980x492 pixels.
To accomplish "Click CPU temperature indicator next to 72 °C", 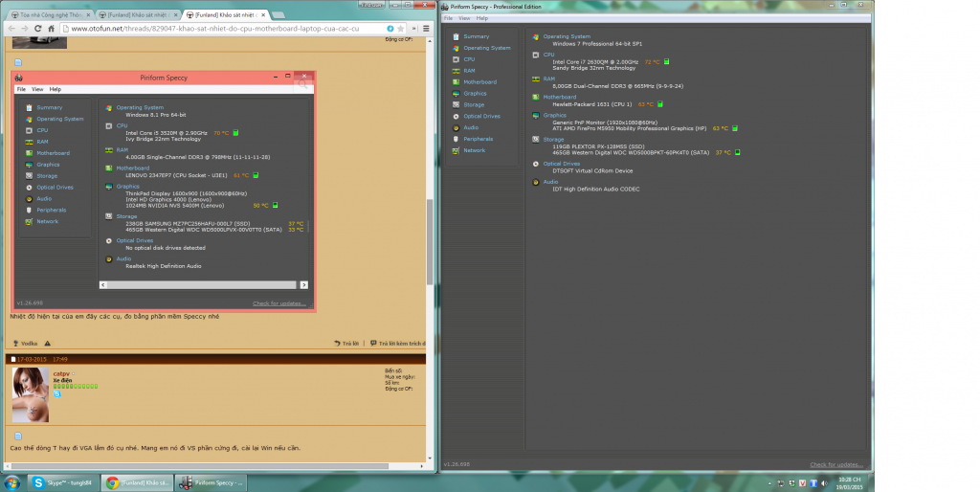I will pos(666,62).
